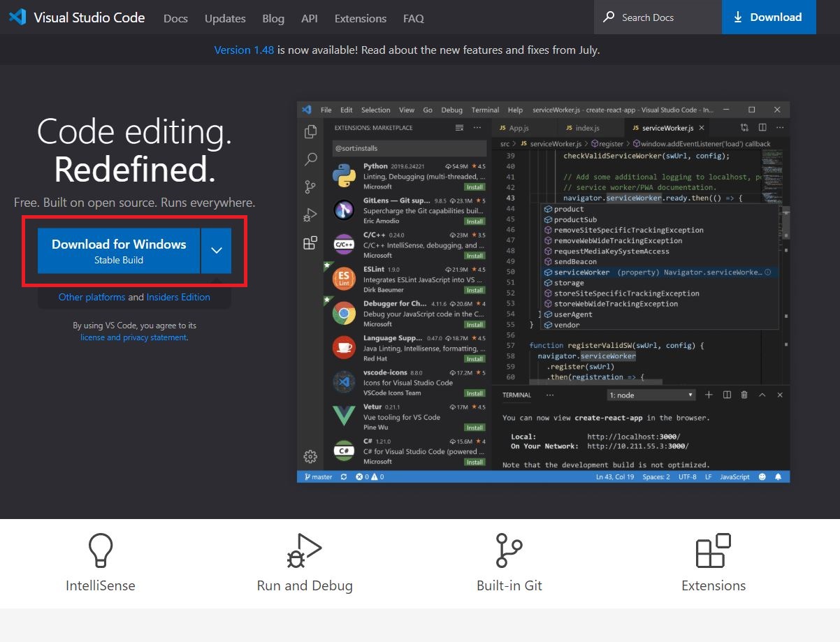Image resolution: width=840 pixels, height=642 pixels.
Task: Click the master branch status bar item
Action: (317, 476)
